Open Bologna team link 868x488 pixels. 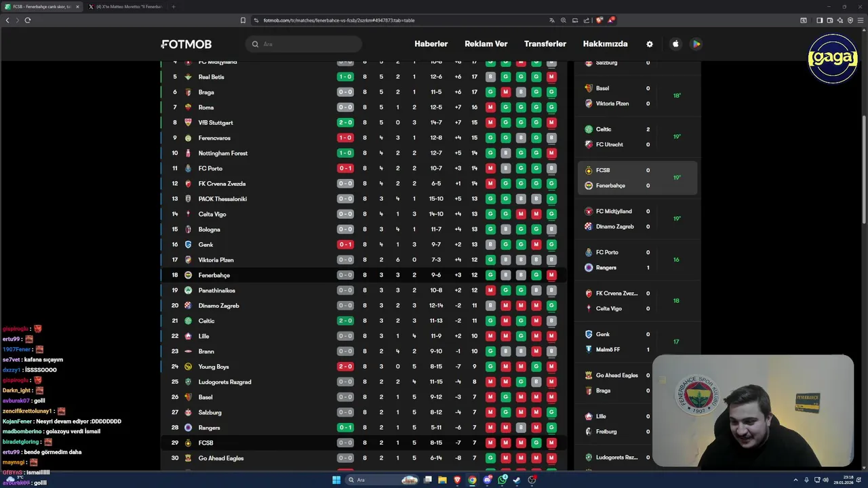pos(209,230)
